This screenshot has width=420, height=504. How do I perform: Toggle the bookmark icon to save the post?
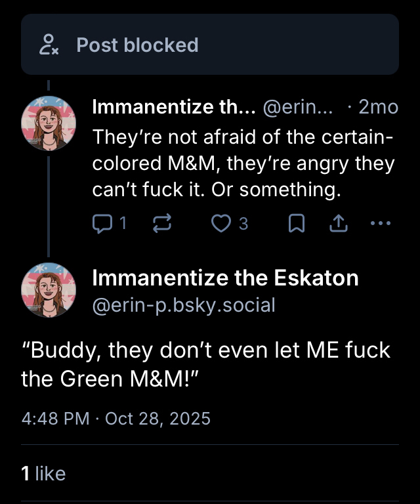pyautogui.click(x=297, y=224)
